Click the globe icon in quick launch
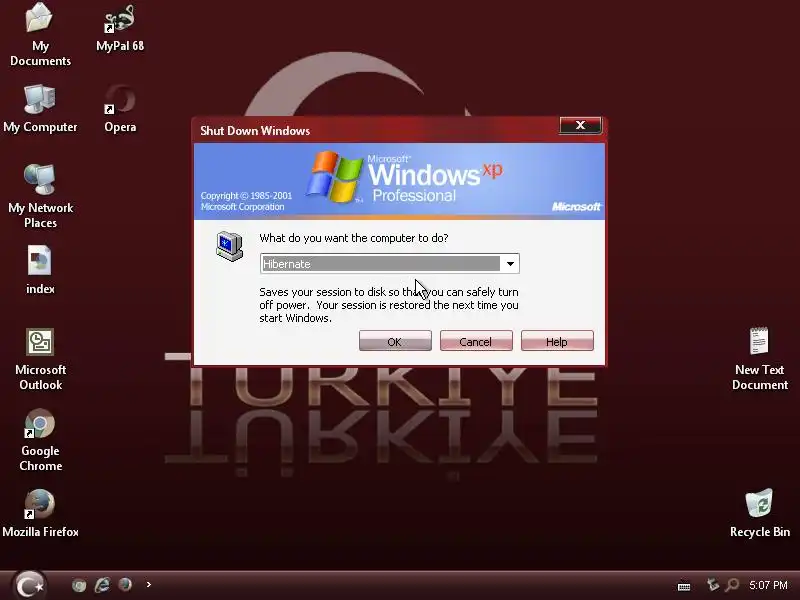 (x=125, y=585)
